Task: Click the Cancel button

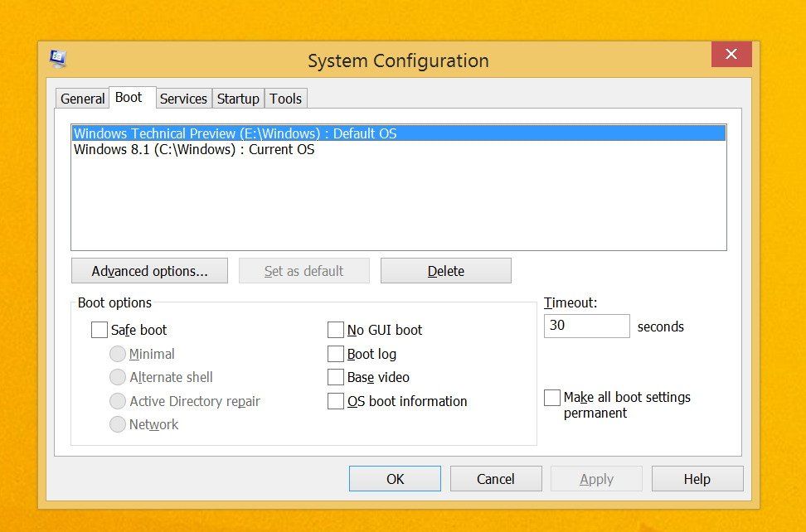Action: click(496, 479)
